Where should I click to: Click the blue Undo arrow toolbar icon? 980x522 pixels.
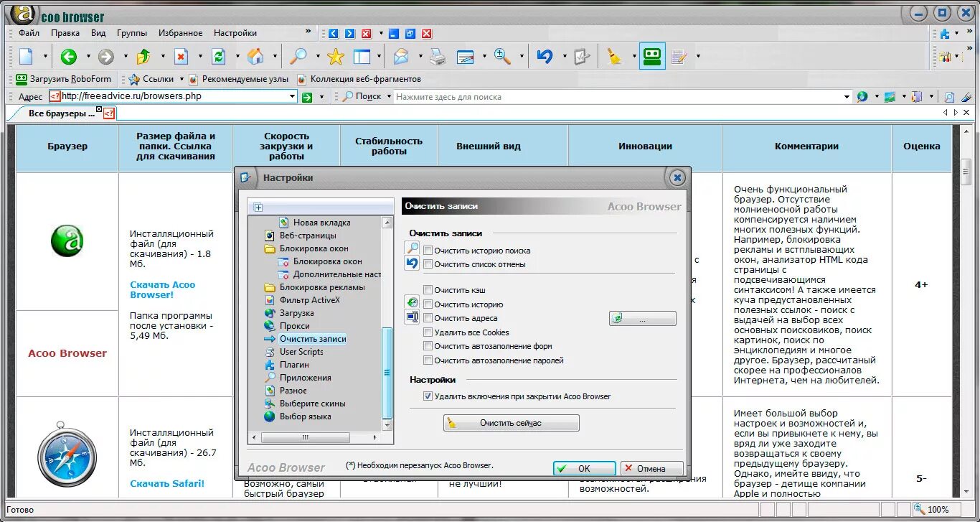[545, 57]
